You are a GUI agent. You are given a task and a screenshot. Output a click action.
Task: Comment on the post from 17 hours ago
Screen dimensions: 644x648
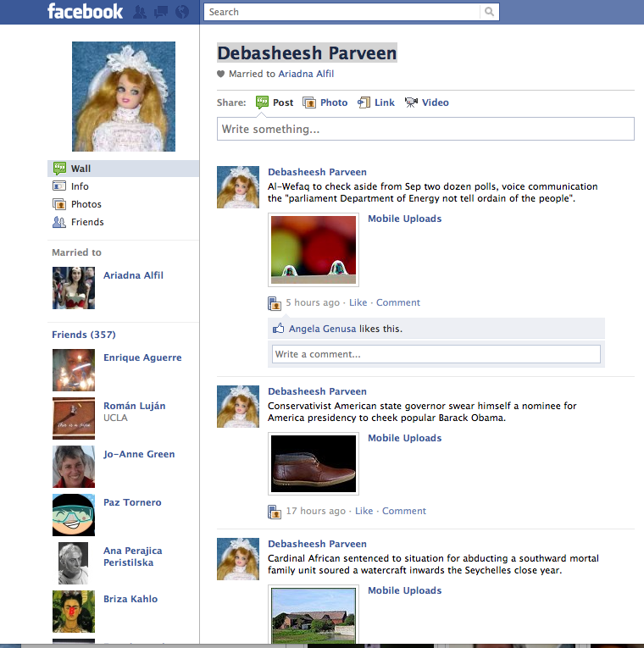coord(404,511)
